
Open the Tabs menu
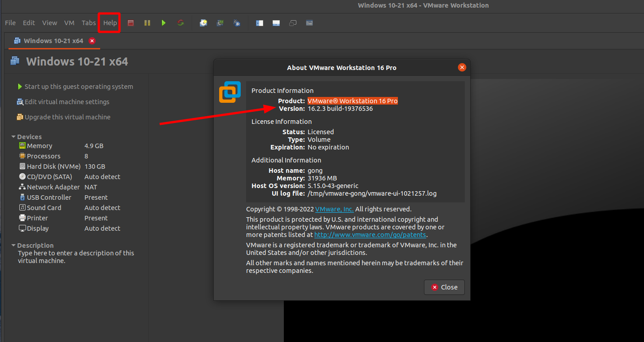click(88, 23)
